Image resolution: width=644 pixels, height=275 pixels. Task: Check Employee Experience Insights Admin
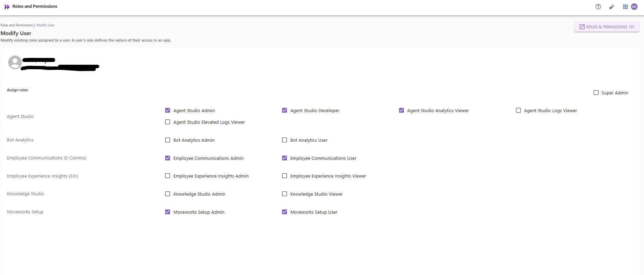tap(167, 176)
